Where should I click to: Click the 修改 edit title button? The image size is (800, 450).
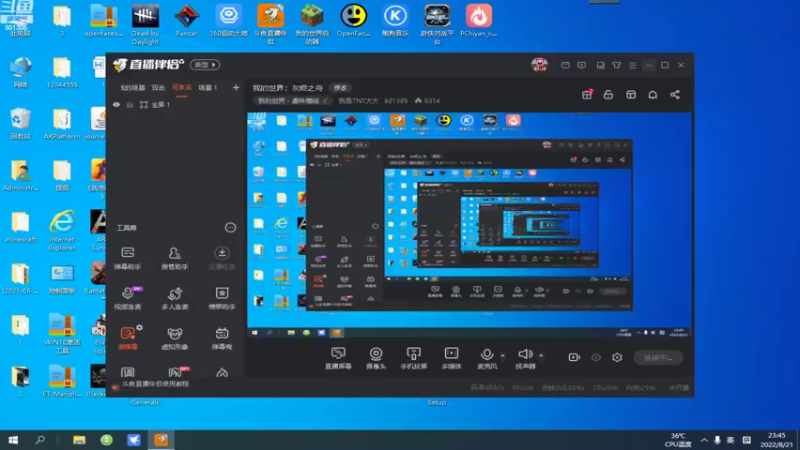coord(340,88)
